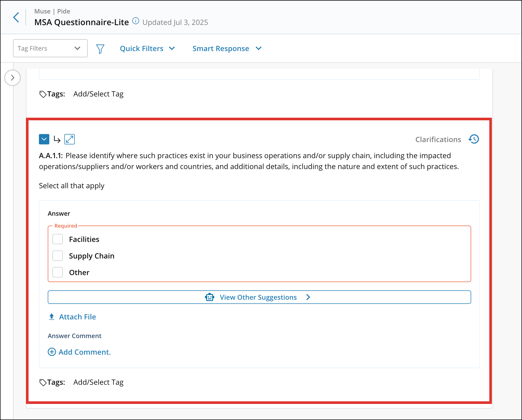
Task: Click the back arrow icon
Action: pos(16,17)
